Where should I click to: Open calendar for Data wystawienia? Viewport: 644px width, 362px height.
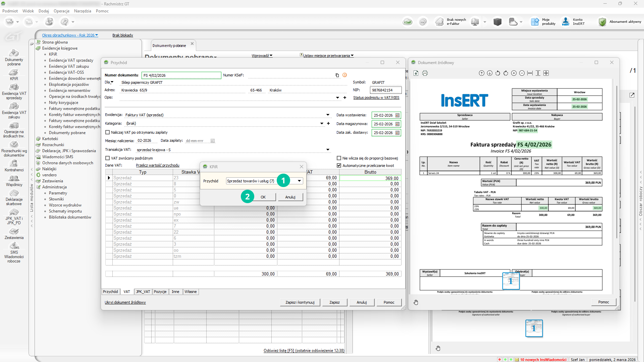coord(397,115)
